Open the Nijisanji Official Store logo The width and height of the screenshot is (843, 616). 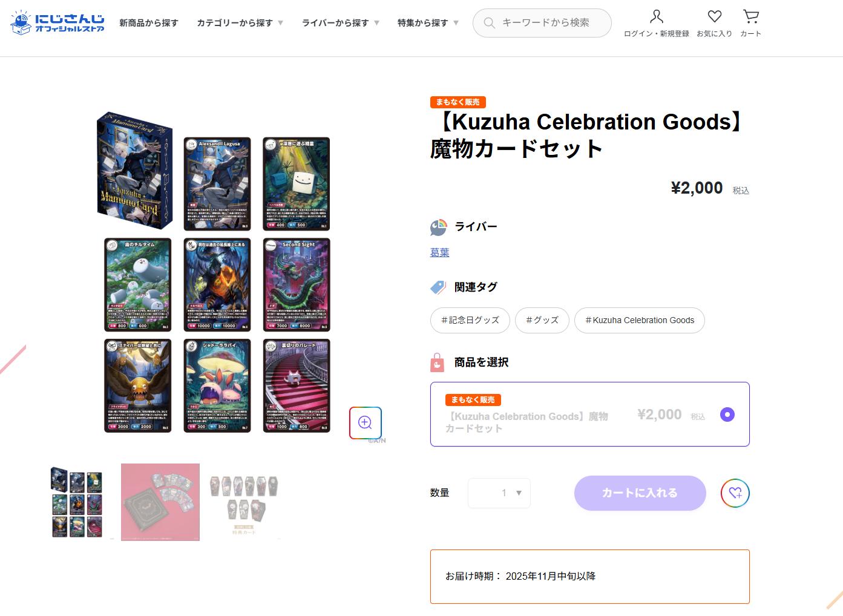click(x=57, y=22)
